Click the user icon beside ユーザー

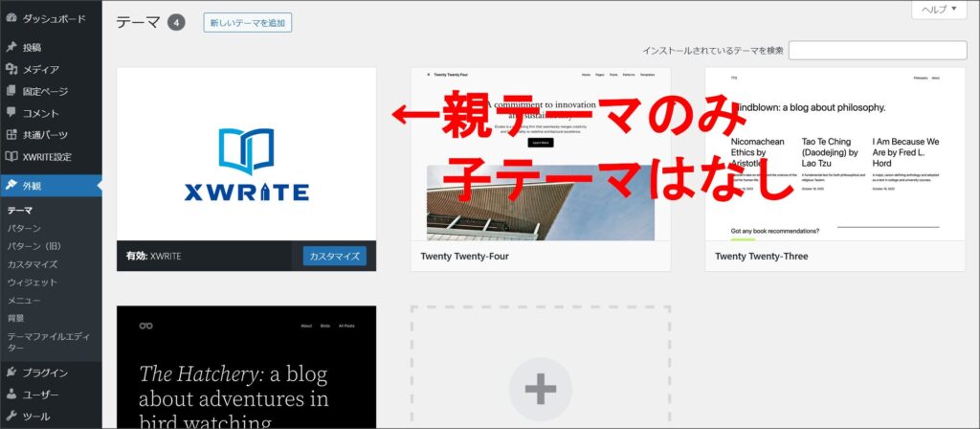pyautogui.click(x=11, y=395)
